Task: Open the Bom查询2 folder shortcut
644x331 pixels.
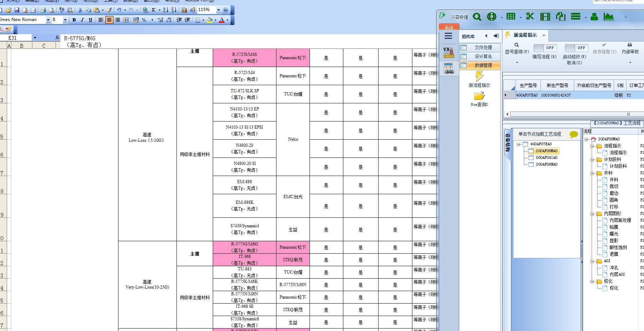Action: coord(479,99)
